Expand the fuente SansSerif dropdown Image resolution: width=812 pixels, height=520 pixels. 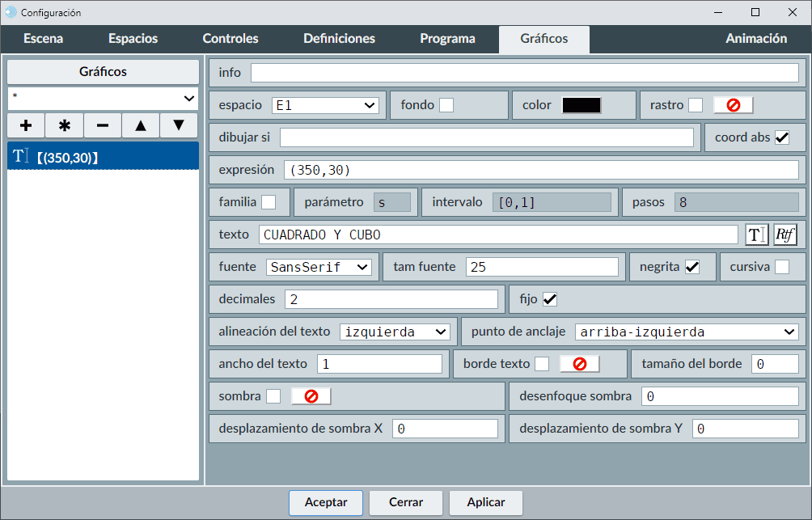pyautogui.click(x=319, y=267)
